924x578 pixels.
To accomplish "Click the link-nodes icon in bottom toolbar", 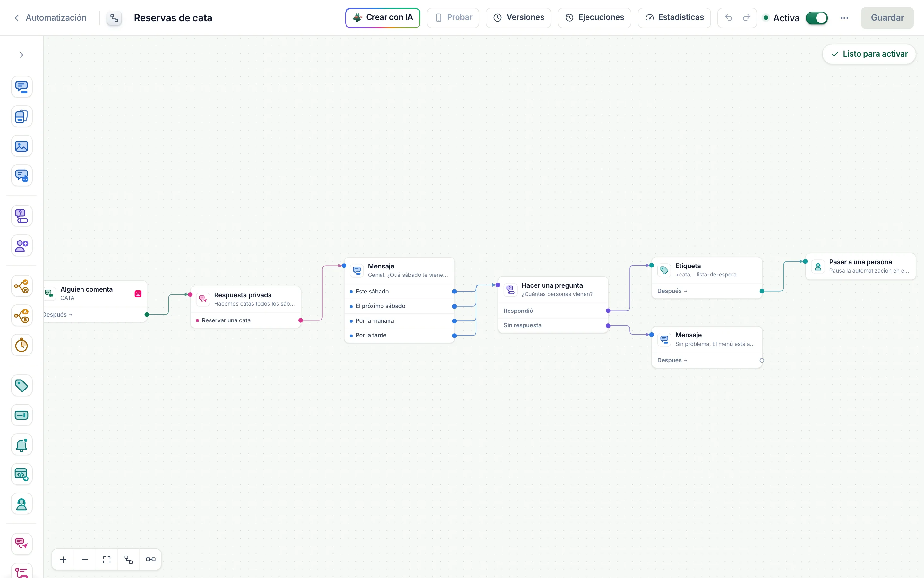I will [x=150, y=560].
